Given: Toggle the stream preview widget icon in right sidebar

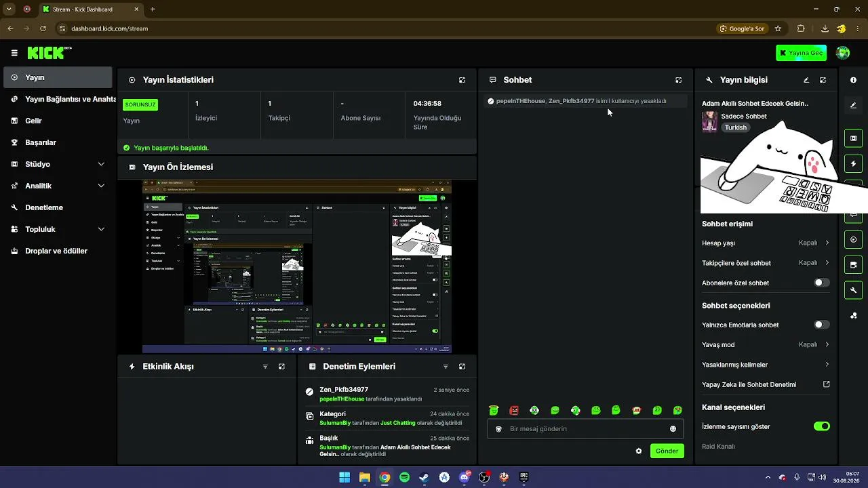Looking at the screenshot, I should [853, 138].
